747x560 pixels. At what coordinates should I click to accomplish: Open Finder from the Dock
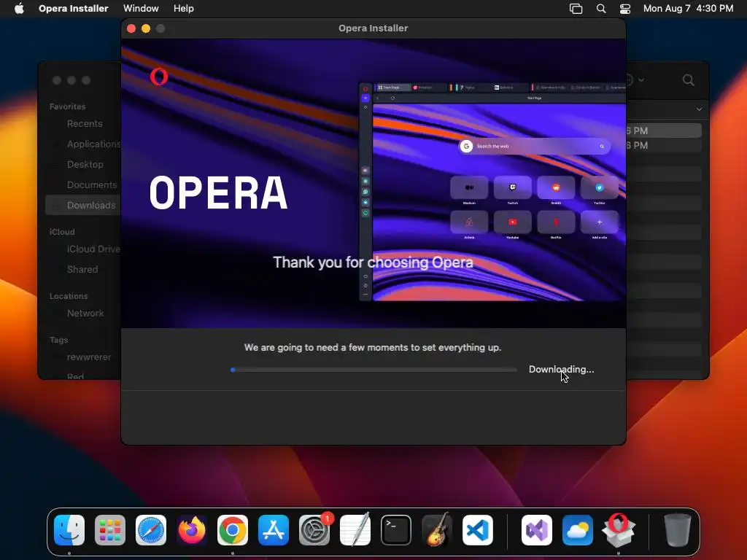point(69,530)
